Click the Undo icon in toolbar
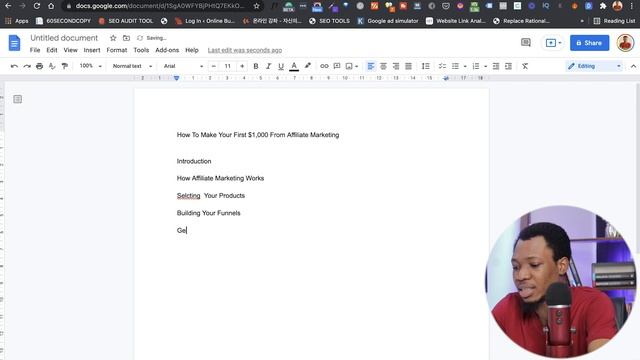Viewport: 640px width, 360px height. (x=14, y=66)
